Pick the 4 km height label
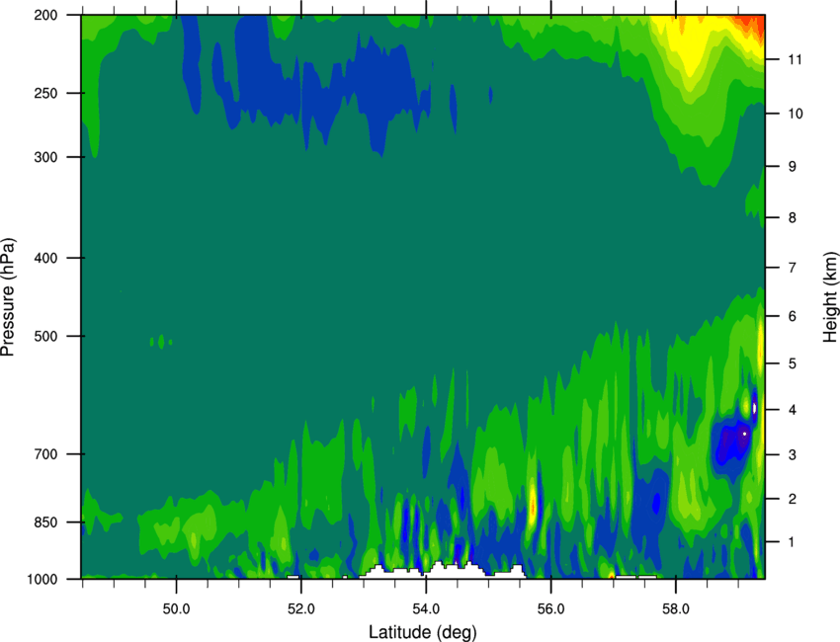Viewport: 840px width, 642px height. click(x=792, y=410)
